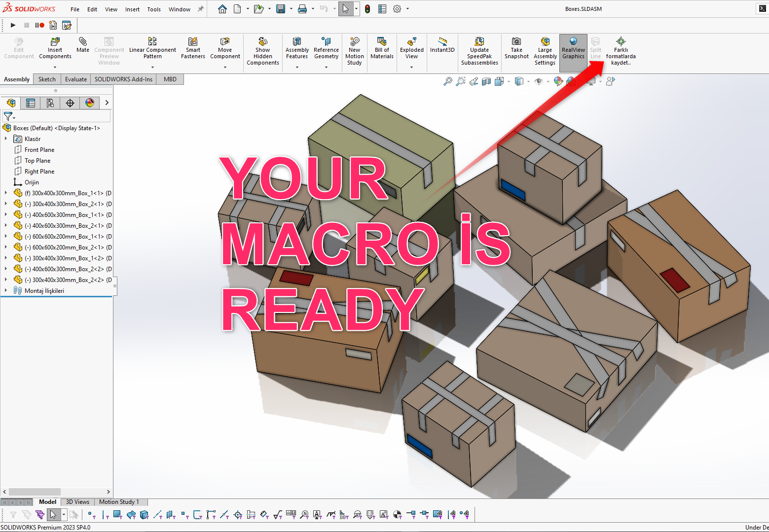Screen dimensions: 769x532
Task: Open Bill of Materials tool
Action: point(382,48)
